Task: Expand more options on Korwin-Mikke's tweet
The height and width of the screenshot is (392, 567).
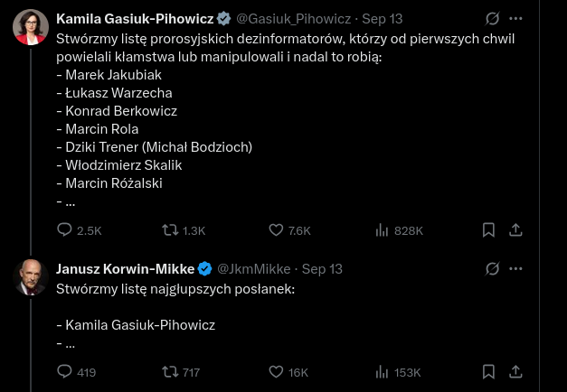Action: [x=515, y=268]
